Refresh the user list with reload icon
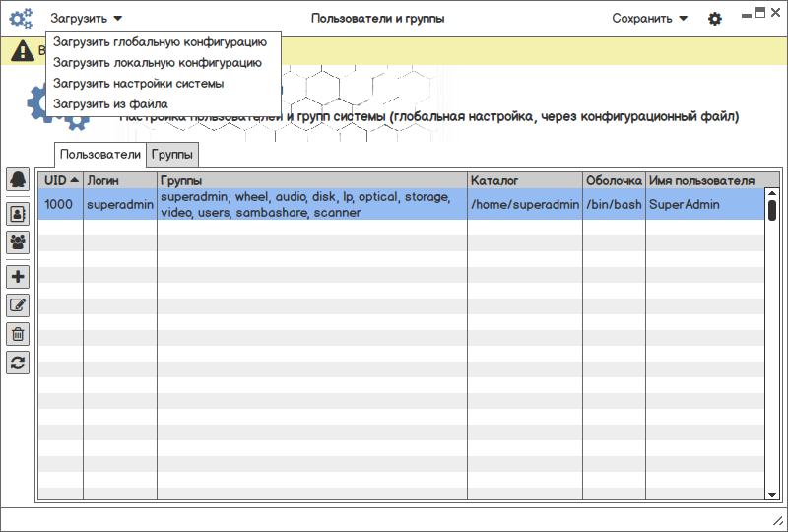 coord(18,363)
